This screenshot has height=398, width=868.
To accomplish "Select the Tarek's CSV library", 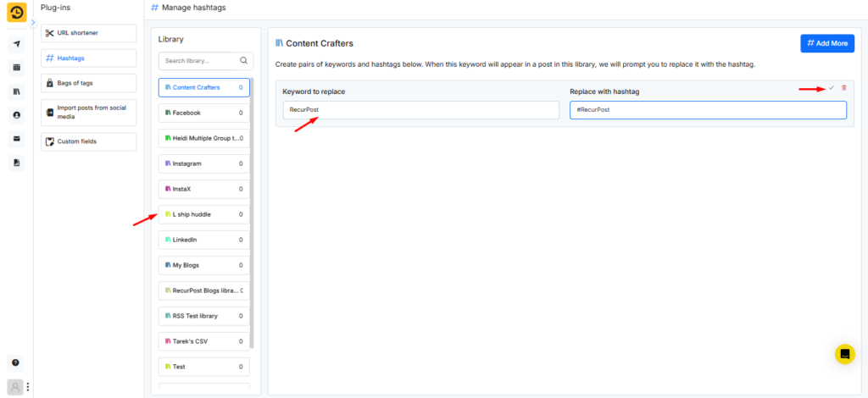I will point(203,341).
